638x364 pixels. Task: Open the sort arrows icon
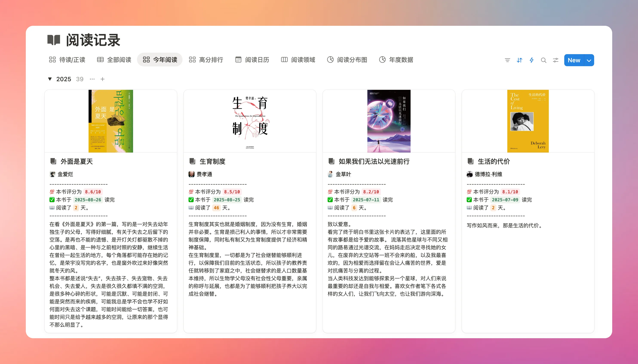tap(519, 60)
